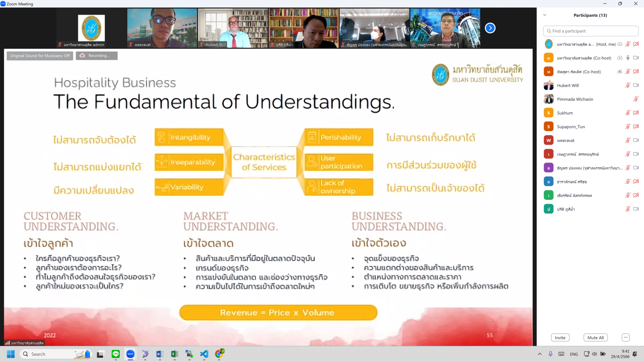Viewport: 644px width, 362px height.
Task: Click the bird app icon in taskbar
Action: tap(145, 354)
